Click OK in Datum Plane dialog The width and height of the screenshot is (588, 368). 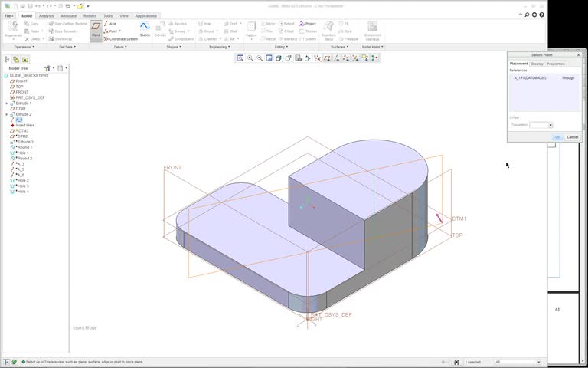pyautogui.click(x=557, y=137)
